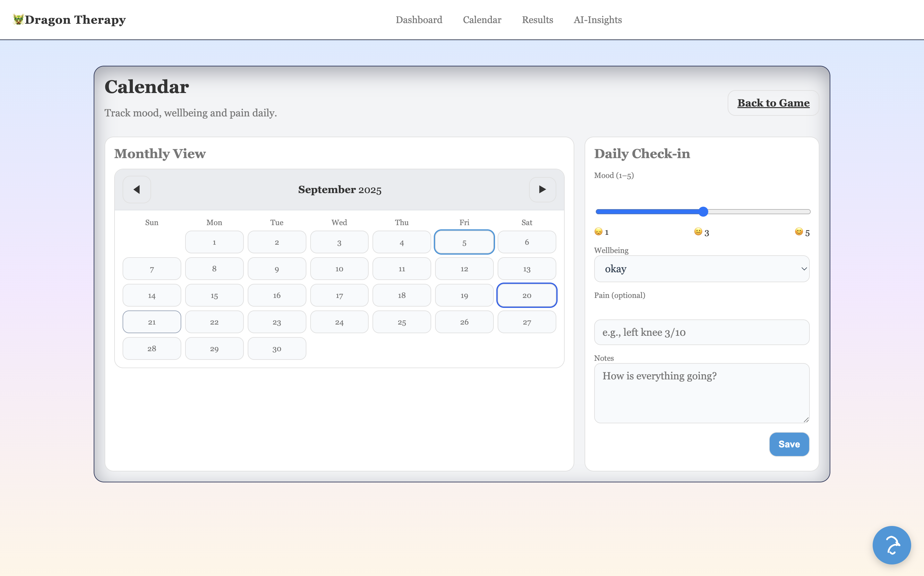The height and width of the screenshot is (576, 924).
Task: Click the sad face mood 1 emoji
Action: (598, 232)
